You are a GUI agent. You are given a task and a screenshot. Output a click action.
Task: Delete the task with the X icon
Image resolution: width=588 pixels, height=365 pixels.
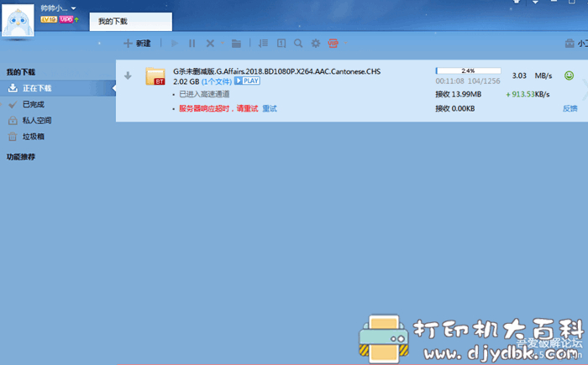coord(210,44)
